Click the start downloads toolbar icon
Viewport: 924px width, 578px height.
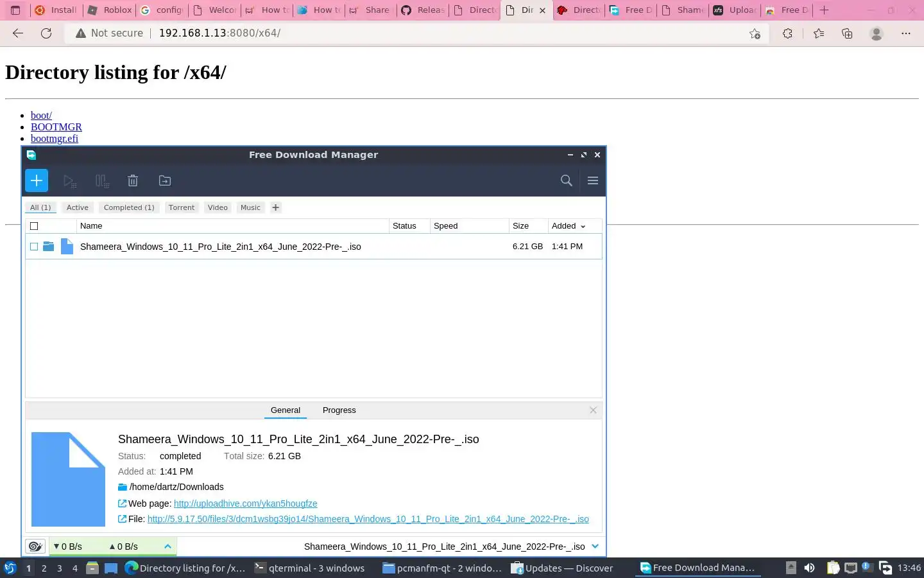coord(70,181)
